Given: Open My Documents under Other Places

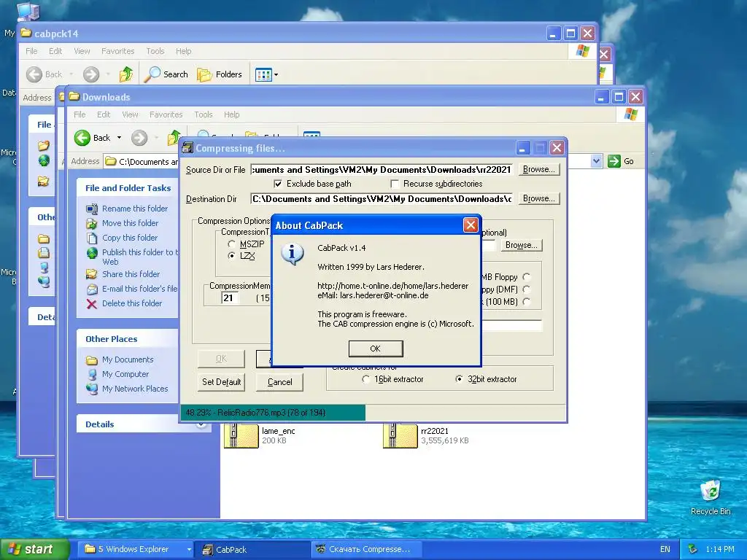Looking at the screenshot, I should click(128, 359).
